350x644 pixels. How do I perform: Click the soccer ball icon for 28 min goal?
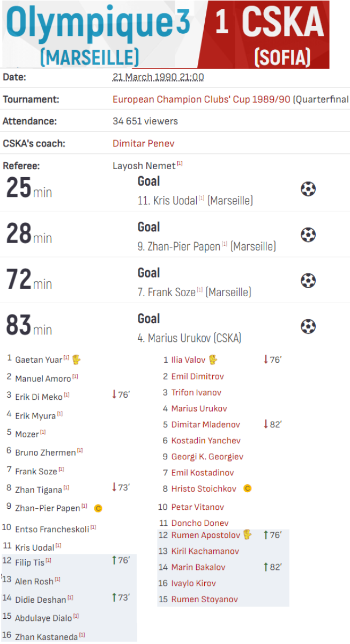click(308, 235)
